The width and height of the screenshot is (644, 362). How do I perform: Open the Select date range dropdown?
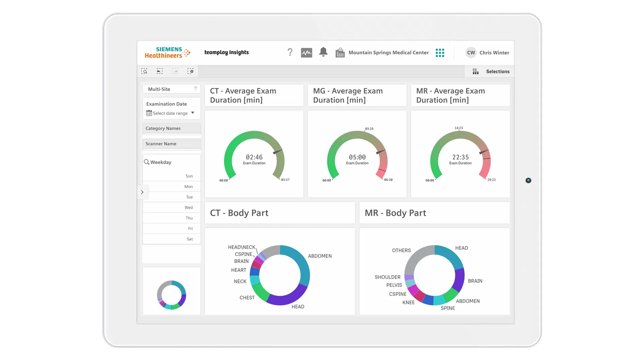click(x=170, y=113)
